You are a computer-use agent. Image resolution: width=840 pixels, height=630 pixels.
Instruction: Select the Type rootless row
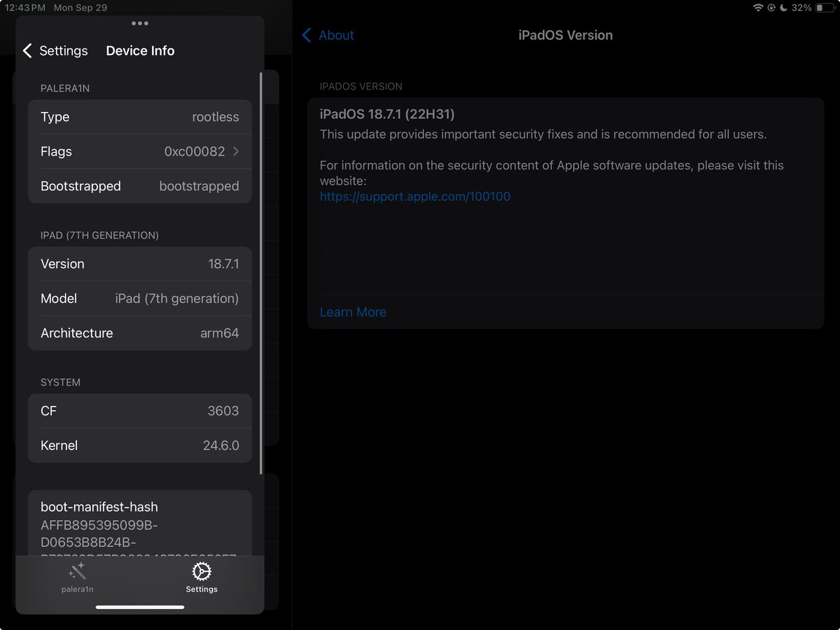point(140,117)
